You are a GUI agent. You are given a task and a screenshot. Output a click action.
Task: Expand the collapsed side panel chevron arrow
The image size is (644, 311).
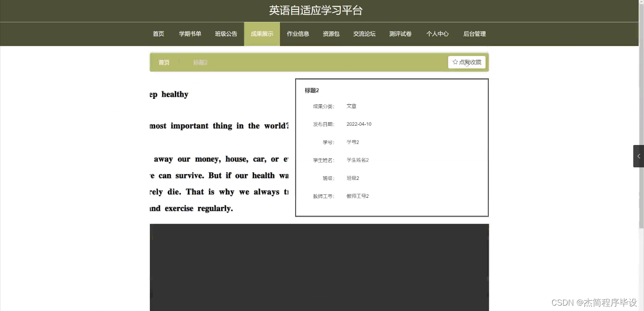tap(638, 156)
